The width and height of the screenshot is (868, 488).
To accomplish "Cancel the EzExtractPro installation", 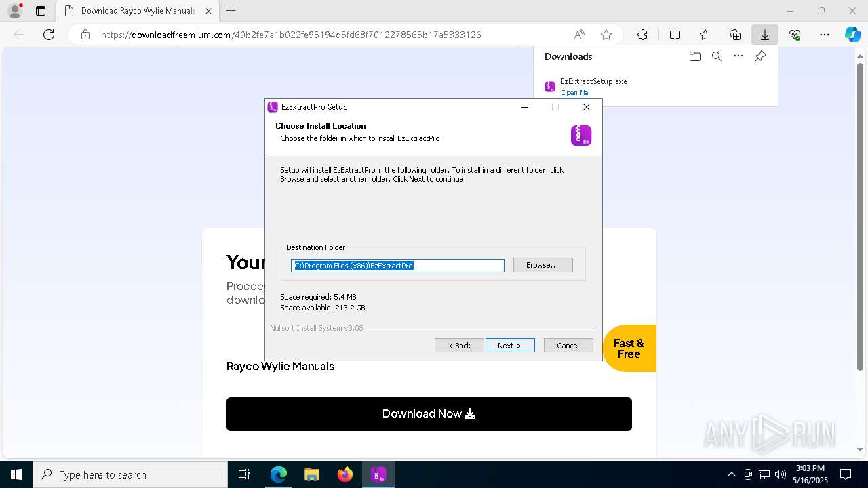I will (568, 346).
